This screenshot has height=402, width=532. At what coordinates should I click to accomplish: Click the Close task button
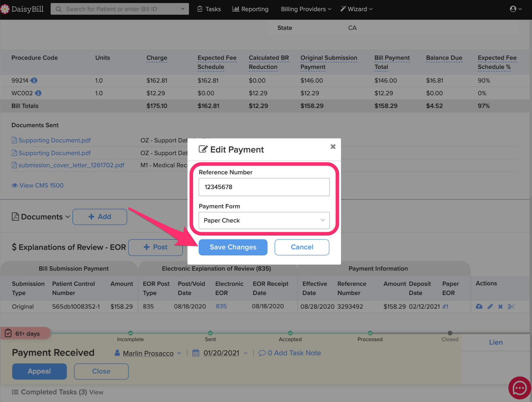(x=101, y=371)
